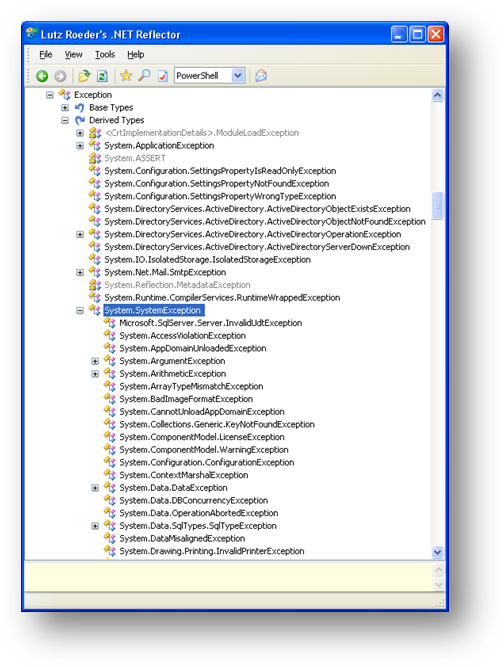
Task: Select System.Net.Mail.SmtpException in the tree
Action: tap(165, 272)
